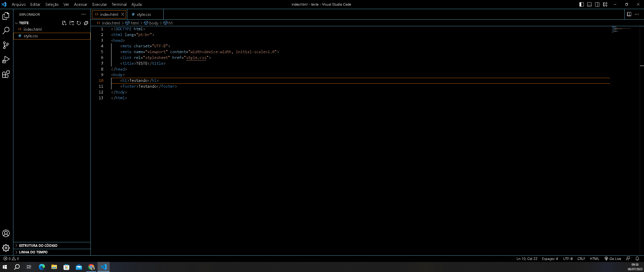644x272 pixels.
Task: Open the Explorer view in activity bar
Action: (x=6, y=16)
